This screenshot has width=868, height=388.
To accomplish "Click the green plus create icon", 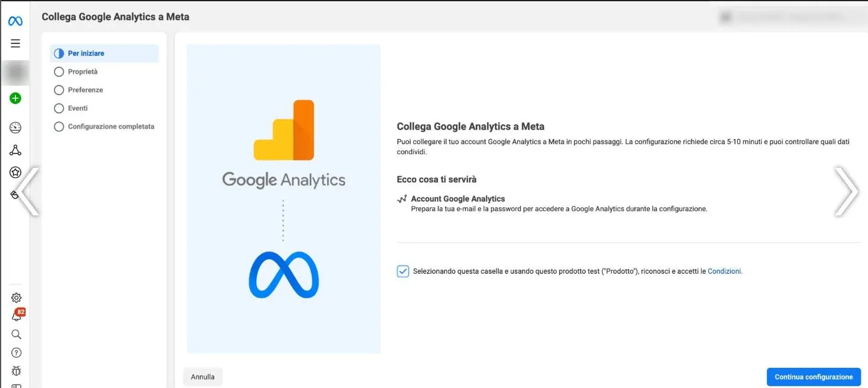I will pyautogui.click(x=15, y=98).
